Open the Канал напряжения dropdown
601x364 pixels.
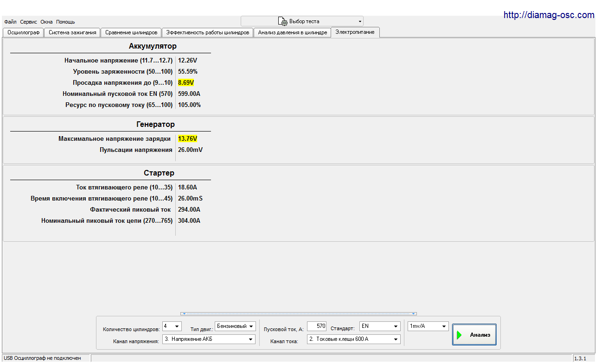[x=209, y=339]
